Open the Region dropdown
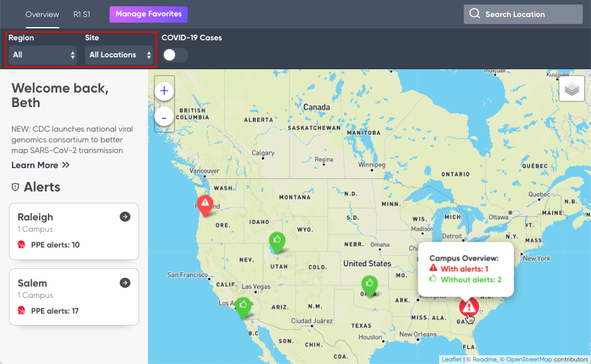This screenshot has height=364, width=591. (43, 55)
